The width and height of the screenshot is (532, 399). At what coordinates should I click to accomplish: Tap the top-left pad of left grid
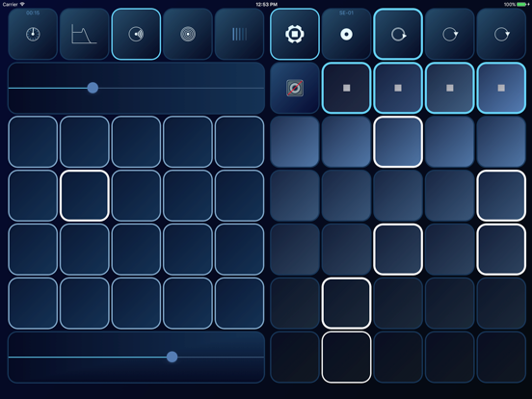pyautogui.click(x=33, y=142)
